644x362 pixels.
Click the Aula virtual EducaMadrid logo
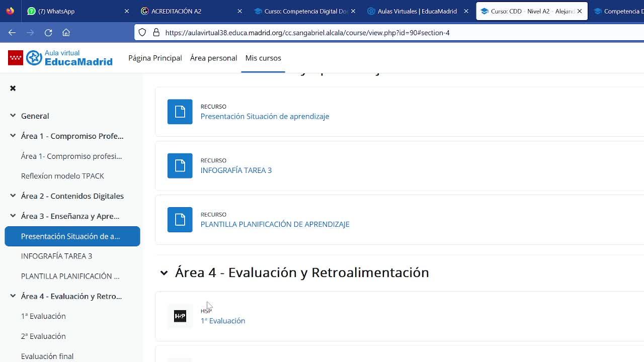60,58
